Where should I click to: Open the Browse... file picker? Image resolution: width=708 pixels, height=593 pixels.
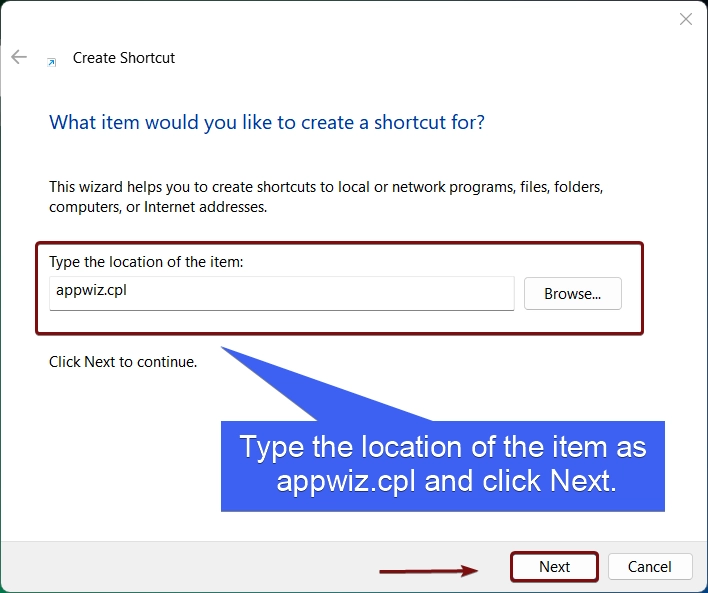click(573, 294)
